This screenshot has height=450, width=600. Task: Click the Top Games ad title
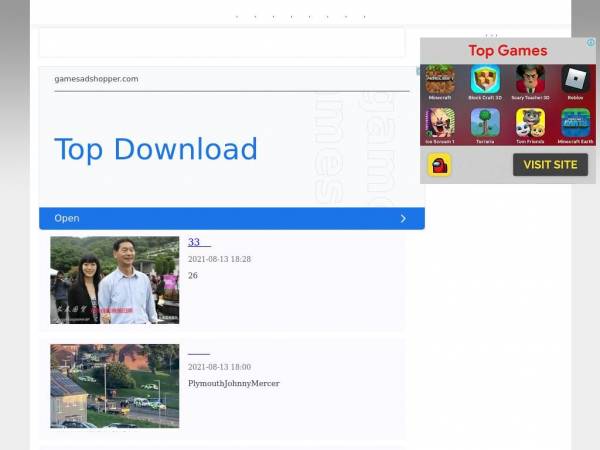coord(508,51)
